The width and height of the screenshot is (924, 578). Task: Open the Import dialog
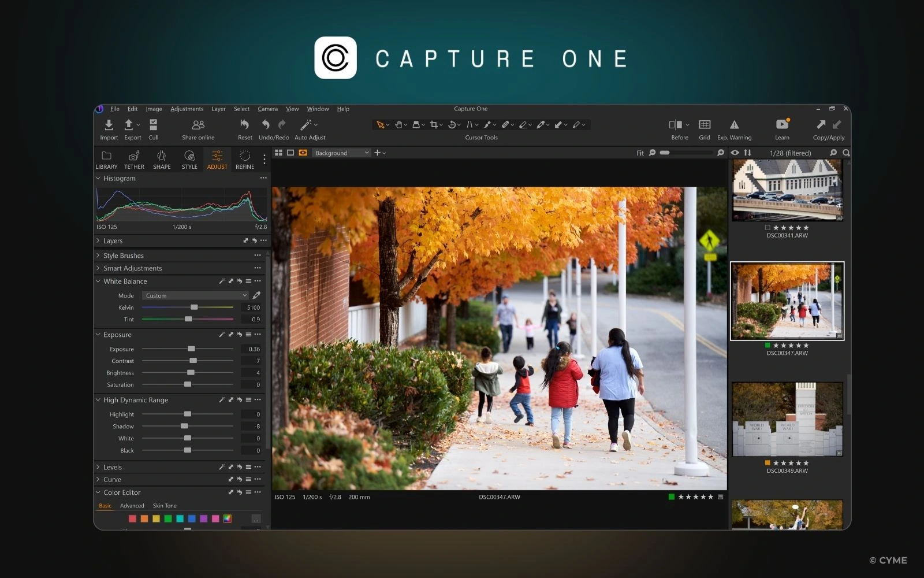click(109, 128)
